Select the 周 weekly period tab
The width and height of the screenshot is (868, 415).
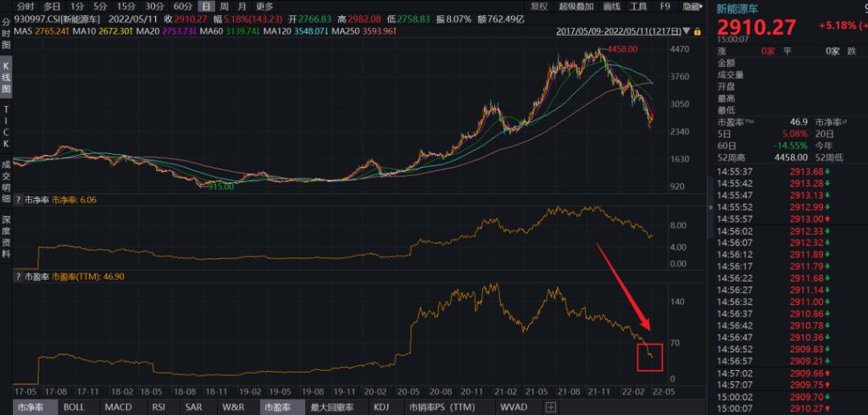point(224,6)
